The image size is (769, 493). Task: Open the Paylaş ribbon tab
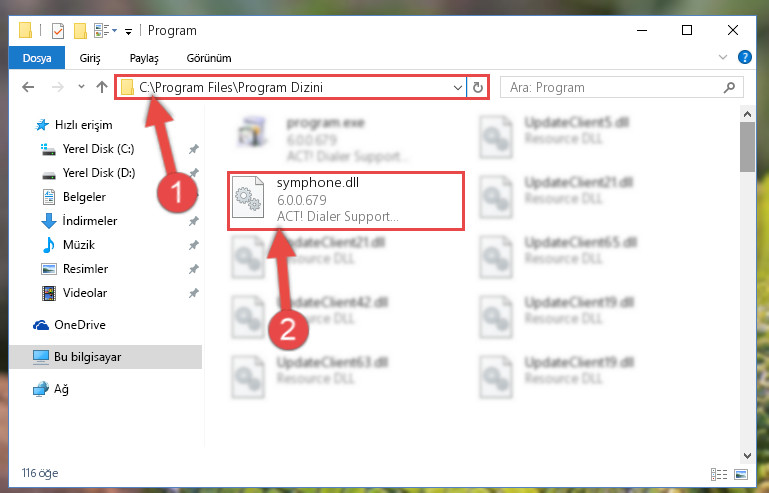pos(144,58)
